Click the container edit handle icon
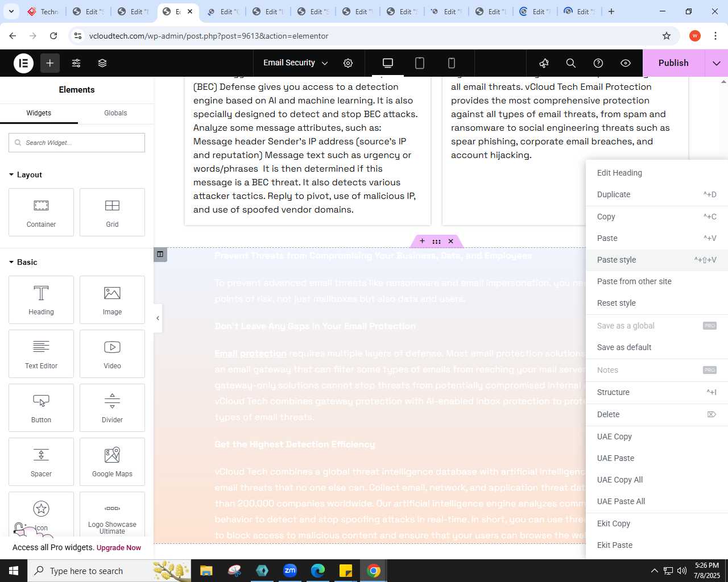Image resolution: width=728 pixels, height=582 pixels. (160, 254)
